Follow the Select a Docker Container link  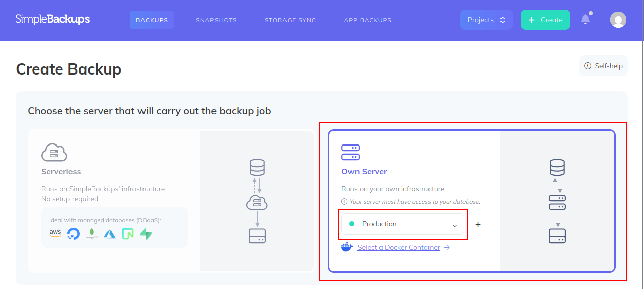click(399, 247)
